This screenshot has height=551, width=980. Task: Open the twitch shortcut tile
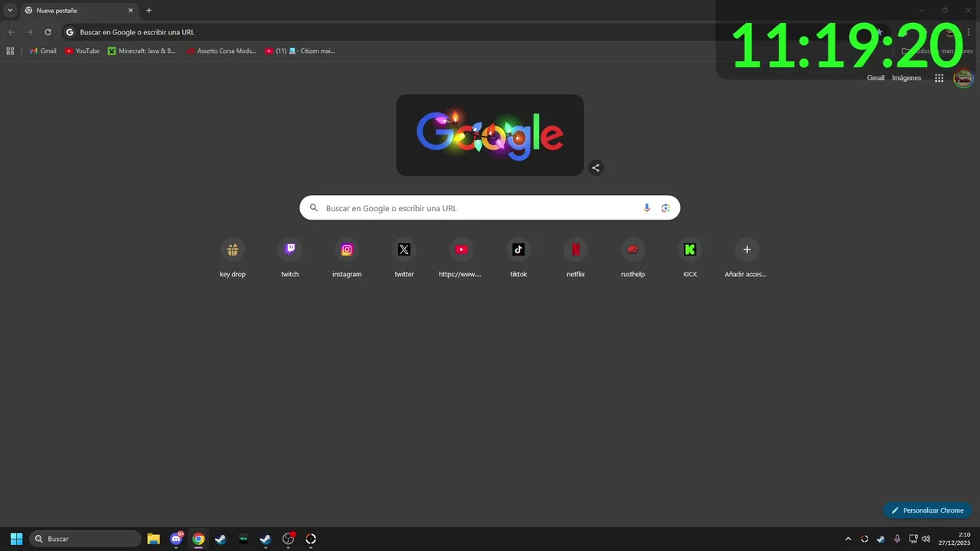point(290,258)
